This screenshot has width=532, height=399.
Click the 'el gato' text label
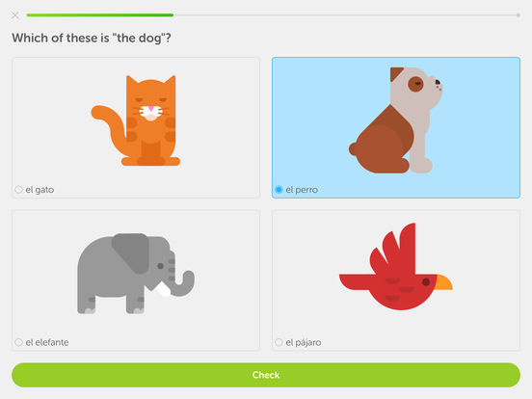(40, 190)
